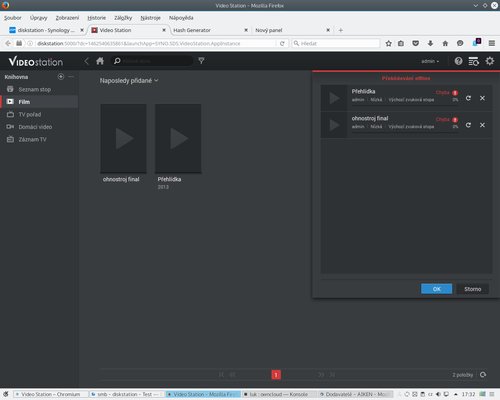This screenshot has width=500, height=400.
Task: Remove Přehlídka from transcoding list
Action: click(x=482, y=98)
